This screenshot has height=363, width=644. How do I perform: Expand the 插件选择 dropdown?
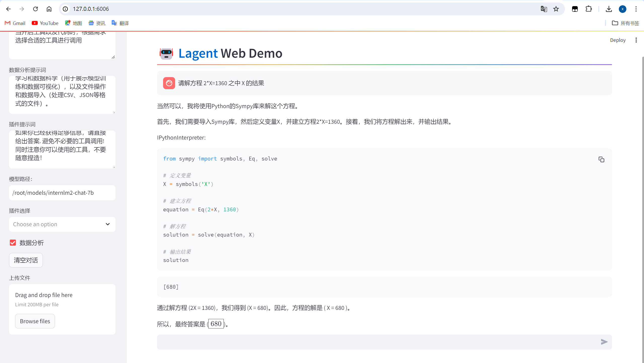pyautogui.click(x=62, y=224)
